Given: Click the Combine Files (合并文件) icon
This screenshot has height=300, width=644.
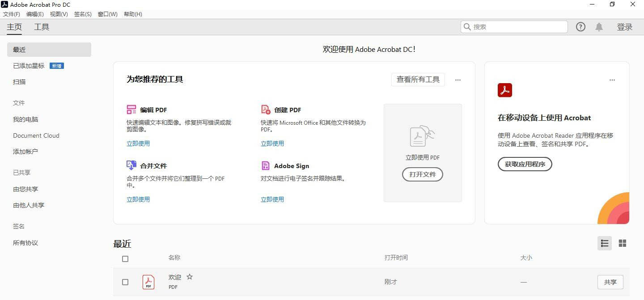Looking at the screenshot, I should [131, 165].
